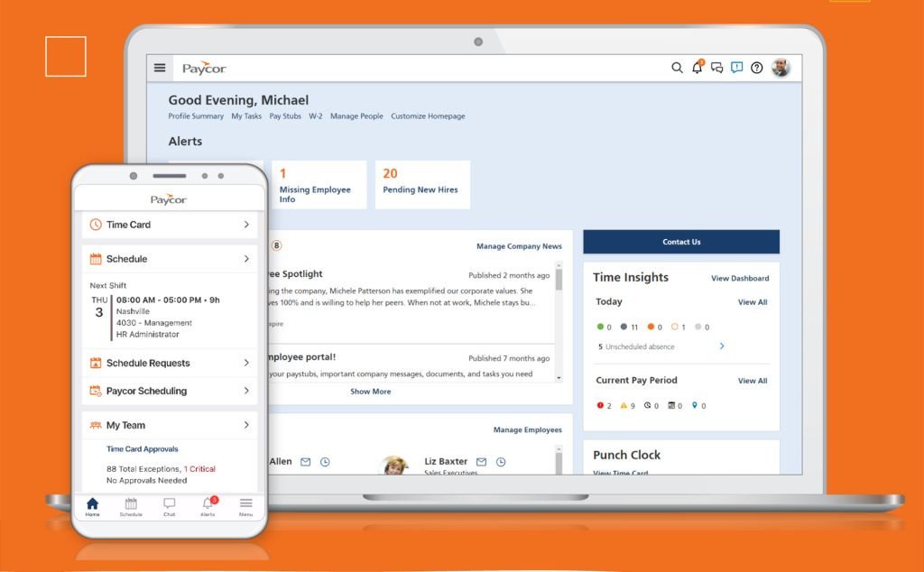Click Time Card Approvals link on phone
This screenshot has width=924, height=572.
pyautogui.click(x=142, y=449)
